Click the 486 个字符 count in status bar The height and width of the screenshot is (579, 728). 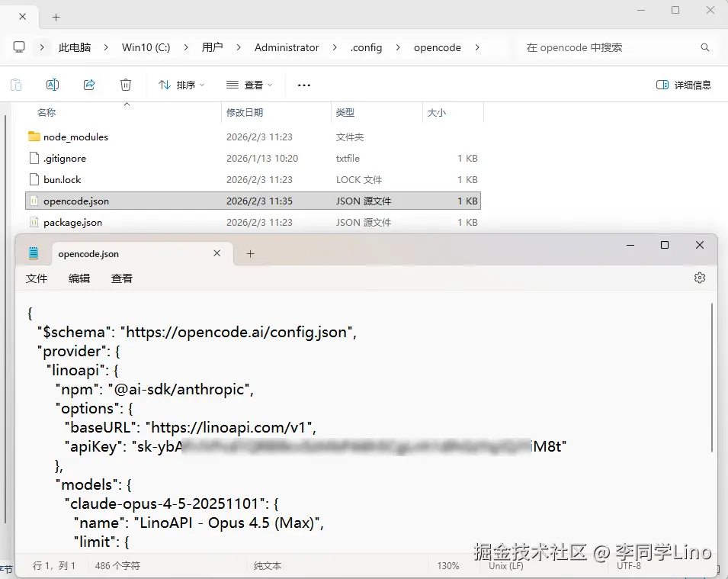coord(117,566)
